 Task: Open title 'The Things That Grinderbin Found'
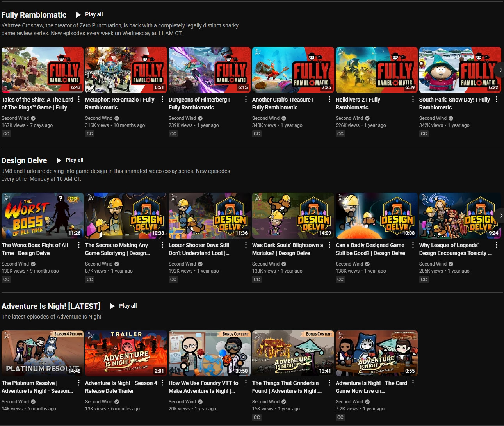287,387
